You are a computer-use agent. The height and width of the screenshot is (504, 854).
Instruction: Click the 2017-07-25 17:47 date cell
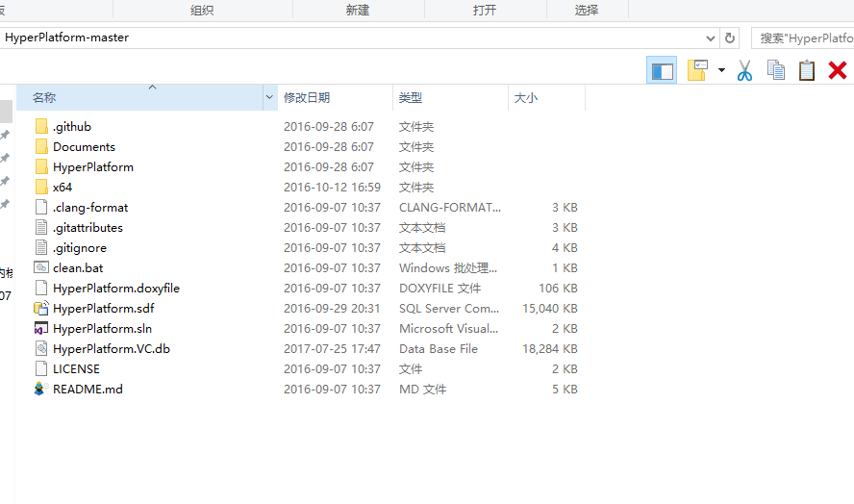[332, 349]
